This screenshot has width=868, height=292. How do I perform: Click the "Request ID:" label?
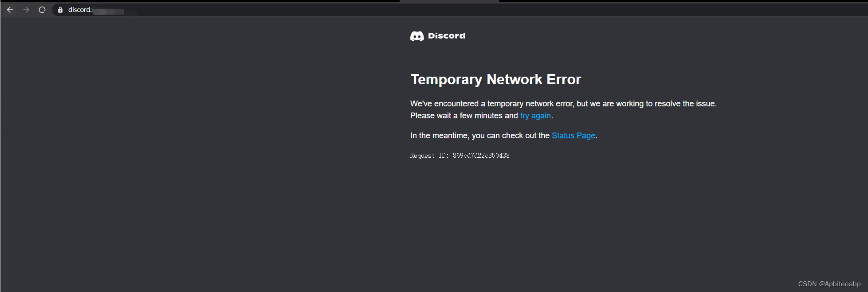click(x=429, y=156)
